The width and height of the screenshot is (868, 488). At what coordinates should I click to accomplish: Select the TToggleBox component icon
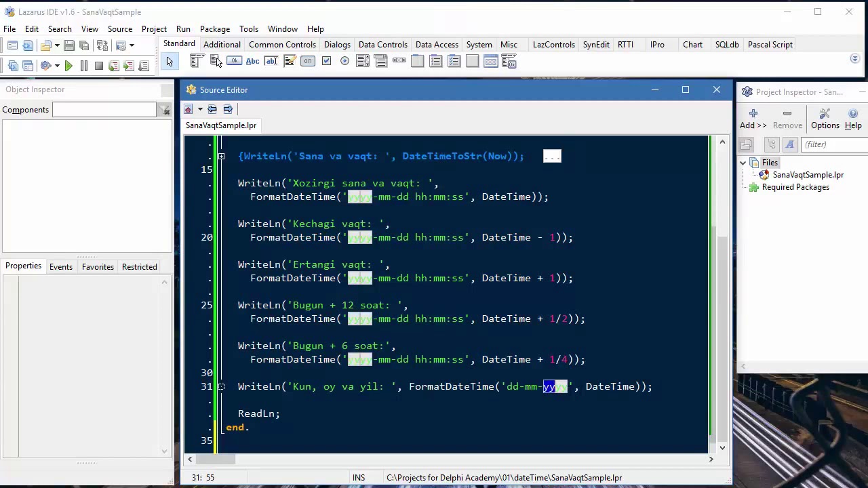pos(307,62)
